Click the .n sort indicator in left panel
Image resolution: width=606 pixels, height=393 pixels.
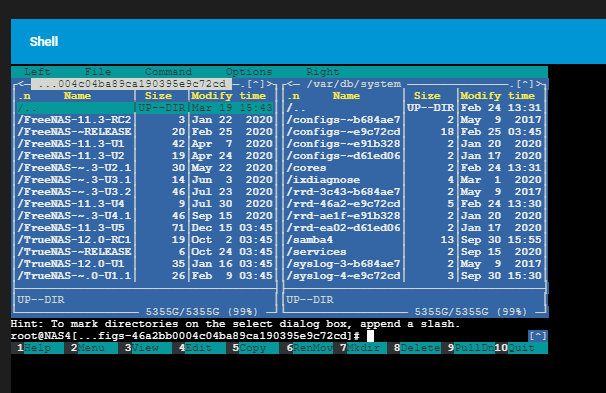pos(24,96)
